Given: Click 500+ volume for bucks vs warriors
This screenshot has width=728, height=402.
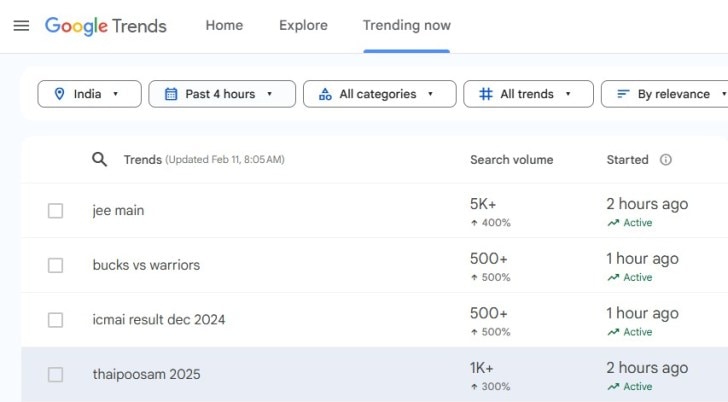Looking at the screenshot, I should coord(488,259).
